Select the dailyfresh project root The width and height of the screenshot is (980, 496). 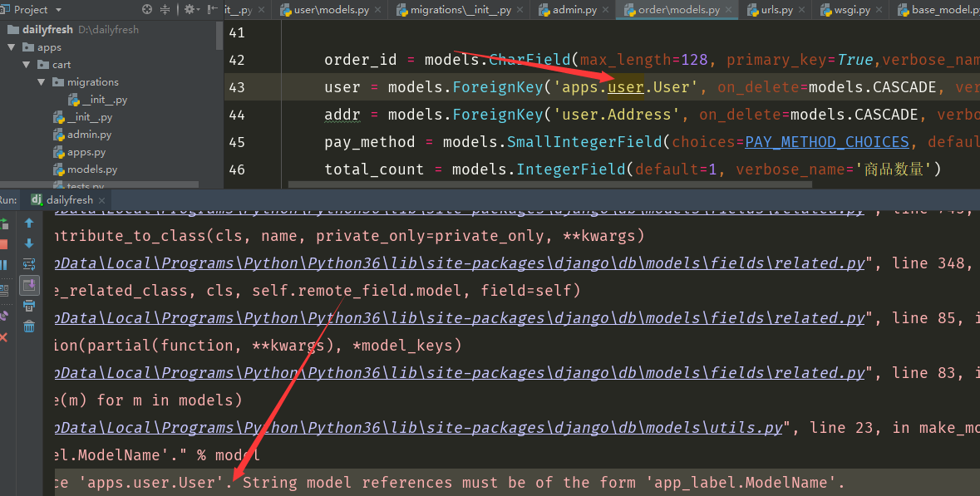tap(72, 29)
